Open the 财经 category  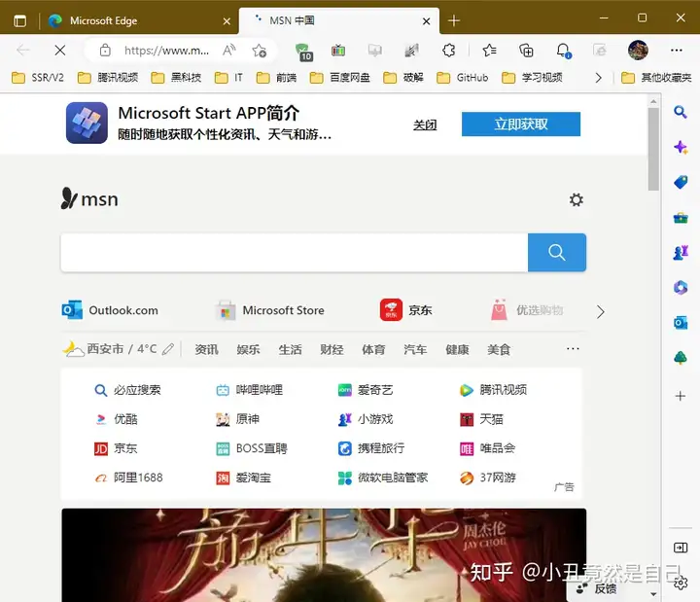click(x=332, y=349)
